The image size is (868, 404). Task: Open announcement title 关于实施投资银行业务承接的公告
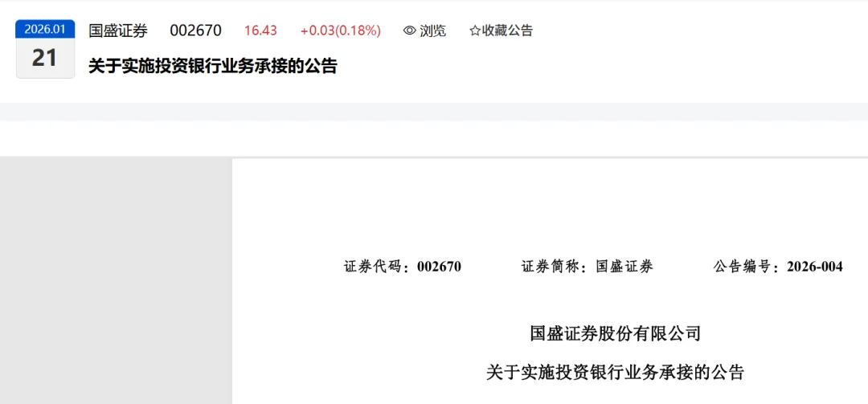[213, 67]
